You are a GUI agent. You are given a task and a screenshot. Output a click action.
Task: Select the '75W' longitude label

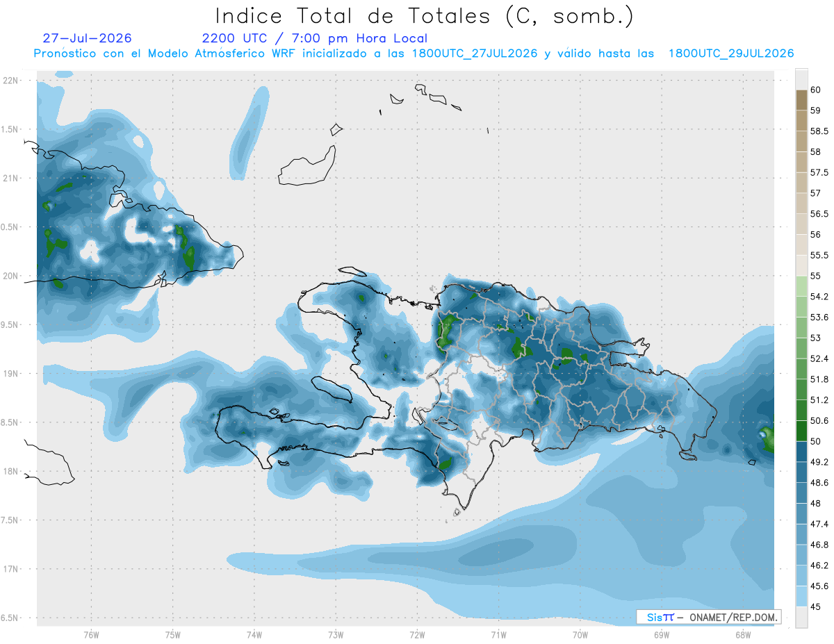173,635
